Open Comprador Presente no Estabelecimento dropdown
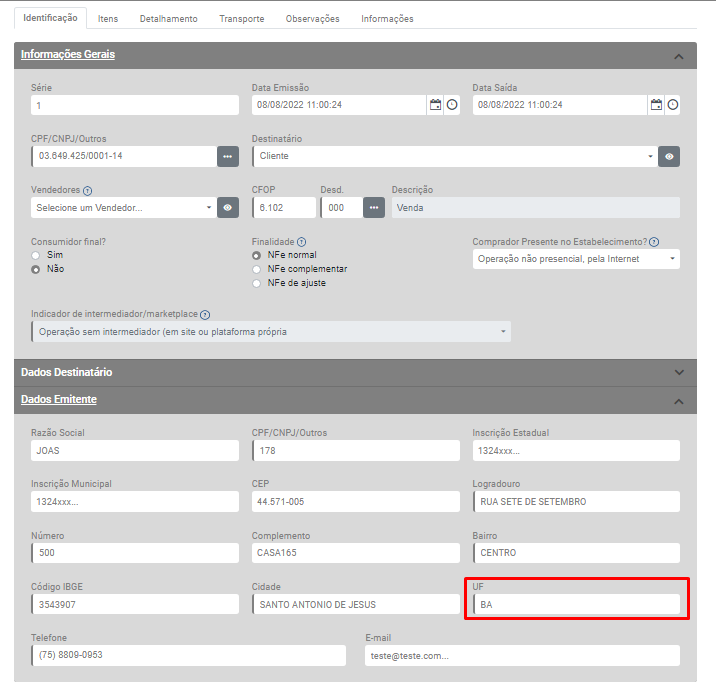 [575, 259]
